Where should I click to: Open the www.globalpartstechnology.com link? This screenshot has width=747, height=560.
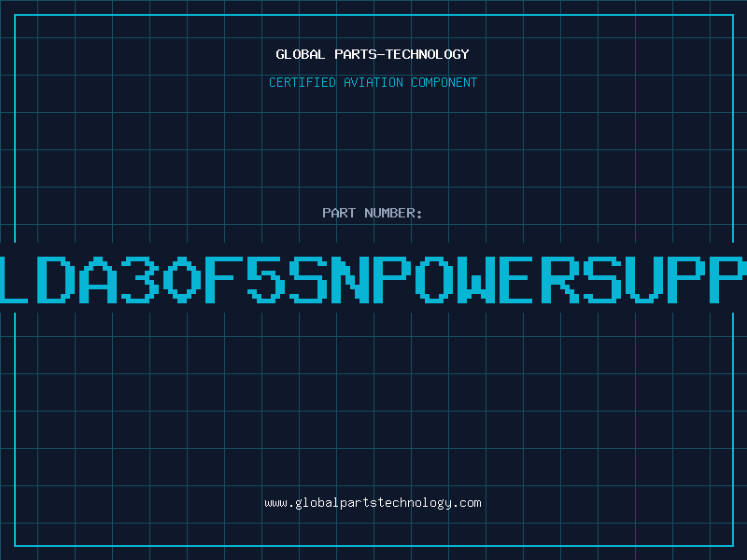click(x=373, y=503)
